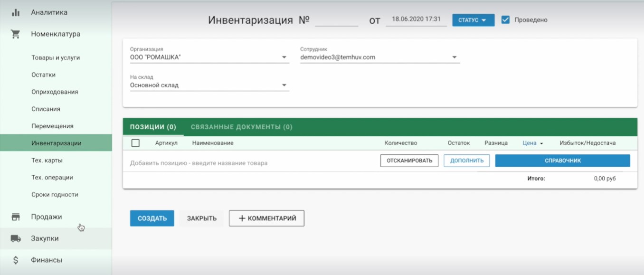The image size is (644, 275).
Task: Click the Отсканировать button
Action: [409, 161]
